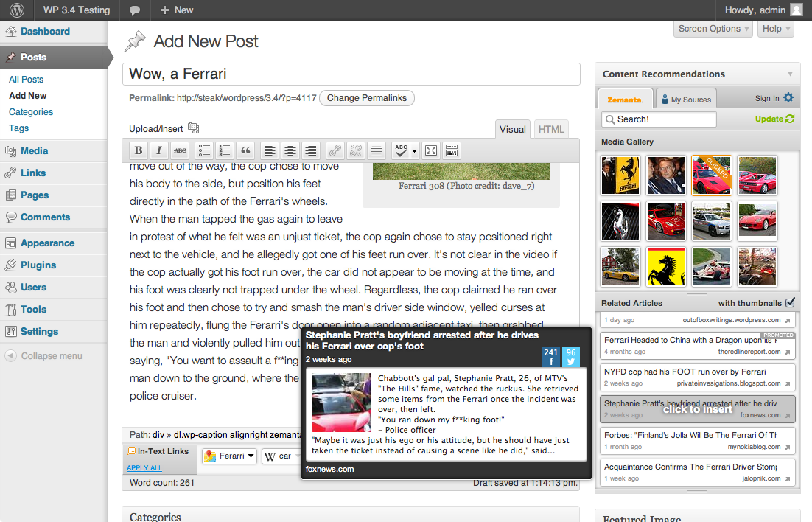The image size is (812, 522).
Task: Collapse the Content Recommendations panel
Action: pyautogui.click(x=790, y=74)
